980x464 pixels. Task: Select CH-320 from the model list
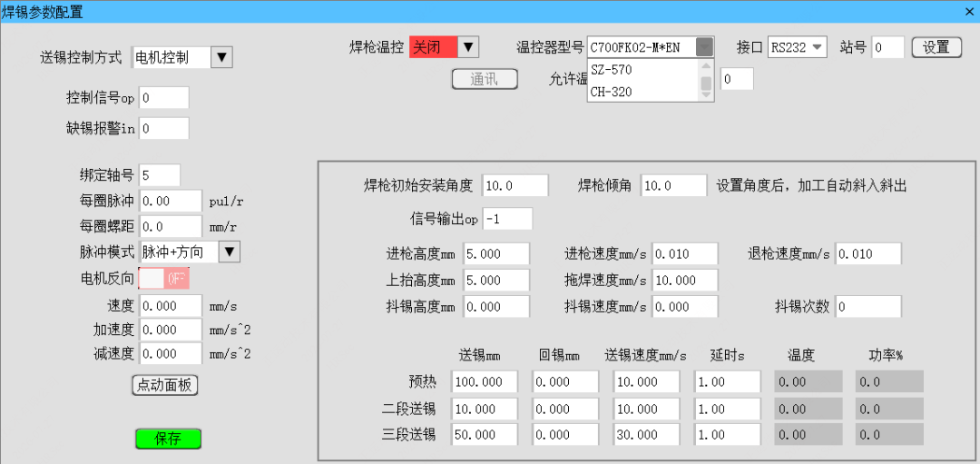point(642,92)
